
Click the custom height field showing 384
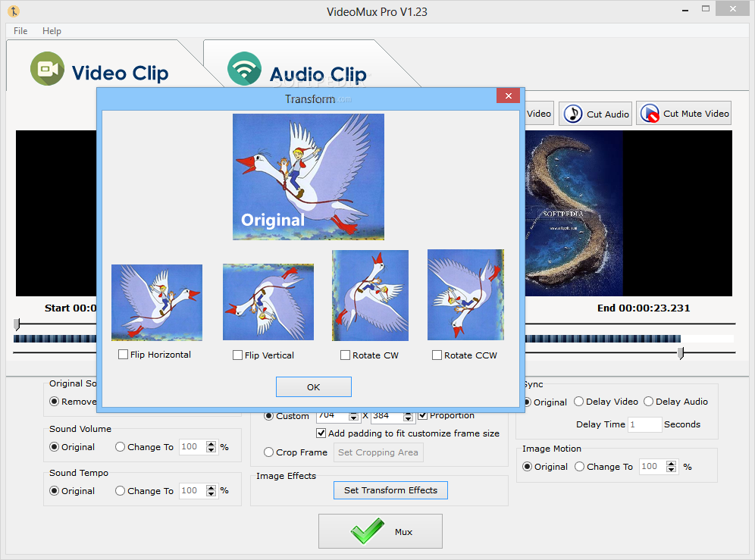coord(387,417)
